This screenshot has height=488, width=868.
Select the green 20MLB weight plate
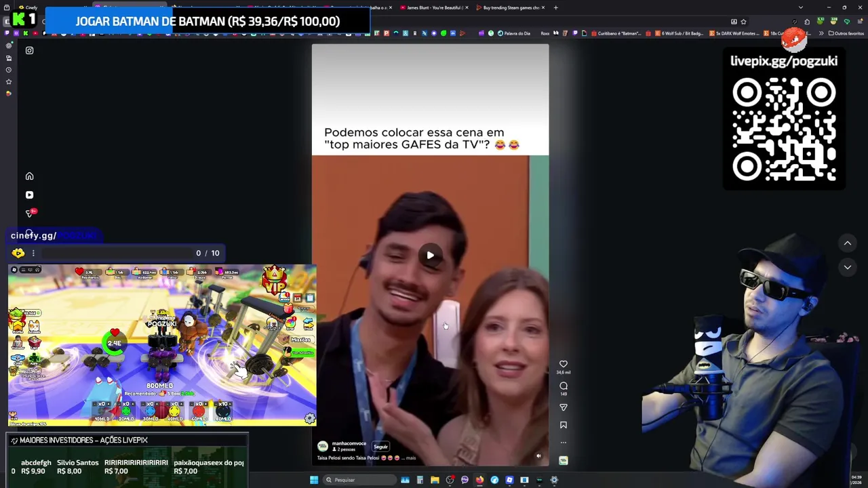pyautogui.click(x=125, y=410)
